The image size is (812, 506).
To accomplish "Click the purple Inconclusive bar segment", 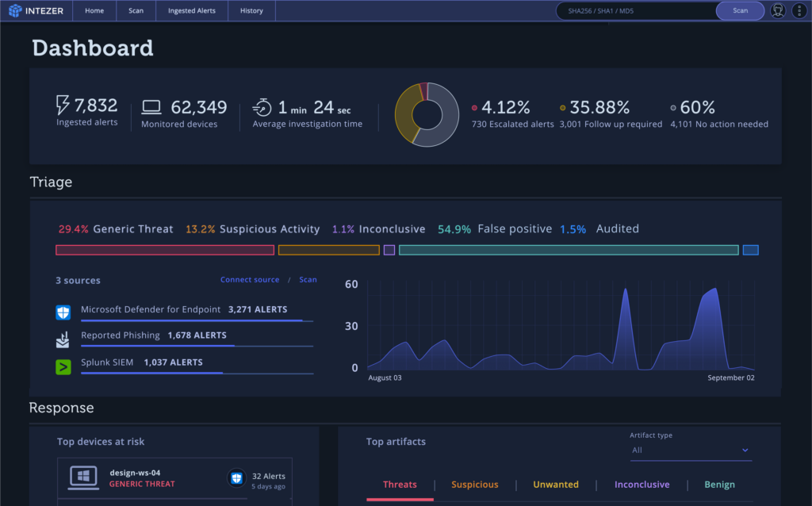I will pos(389,250).
